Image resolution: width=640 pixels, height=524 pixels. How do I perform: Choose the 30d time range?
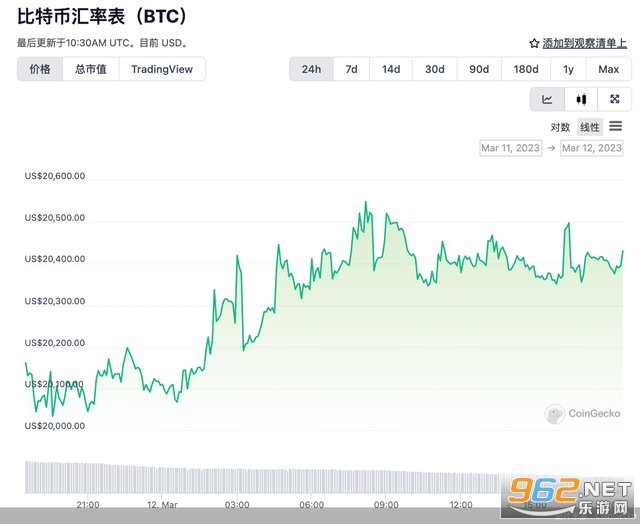435,69
